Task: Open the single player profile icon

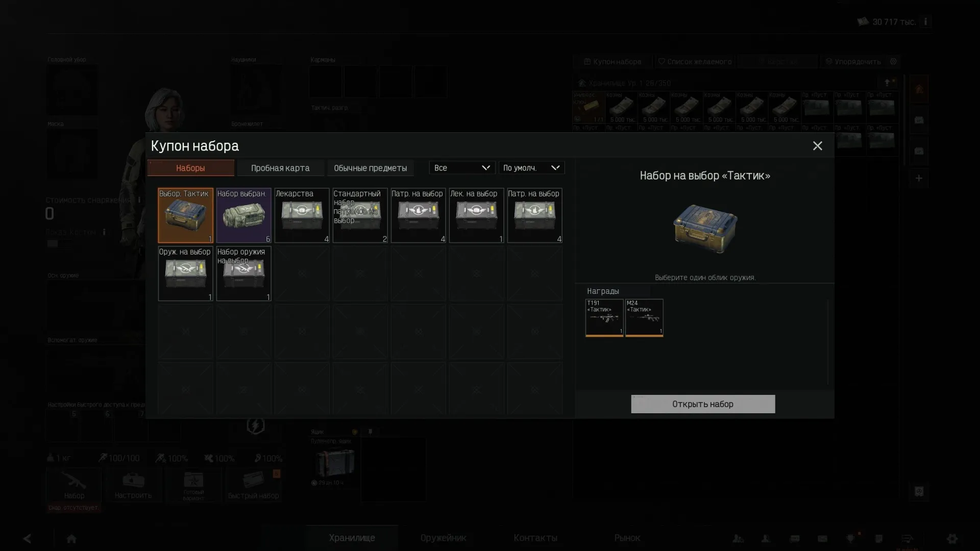Action: tap(766, 539)
